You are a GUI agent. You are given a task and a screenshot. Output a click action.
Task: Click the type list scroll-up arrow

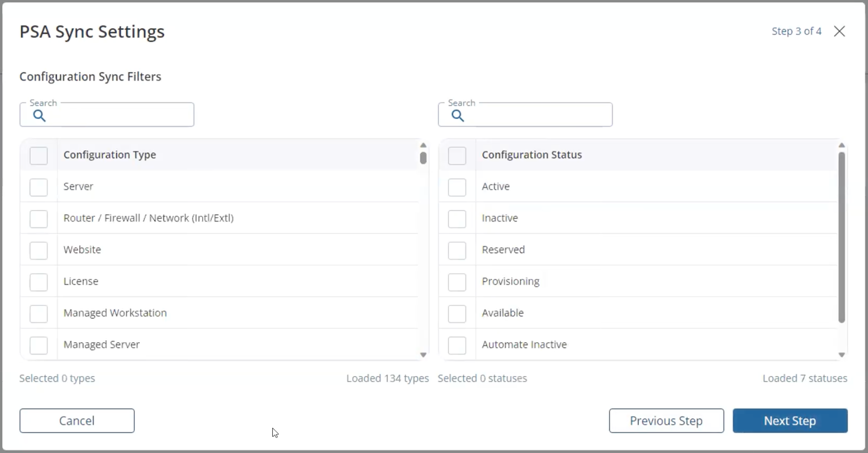click(x=423, y=145)
